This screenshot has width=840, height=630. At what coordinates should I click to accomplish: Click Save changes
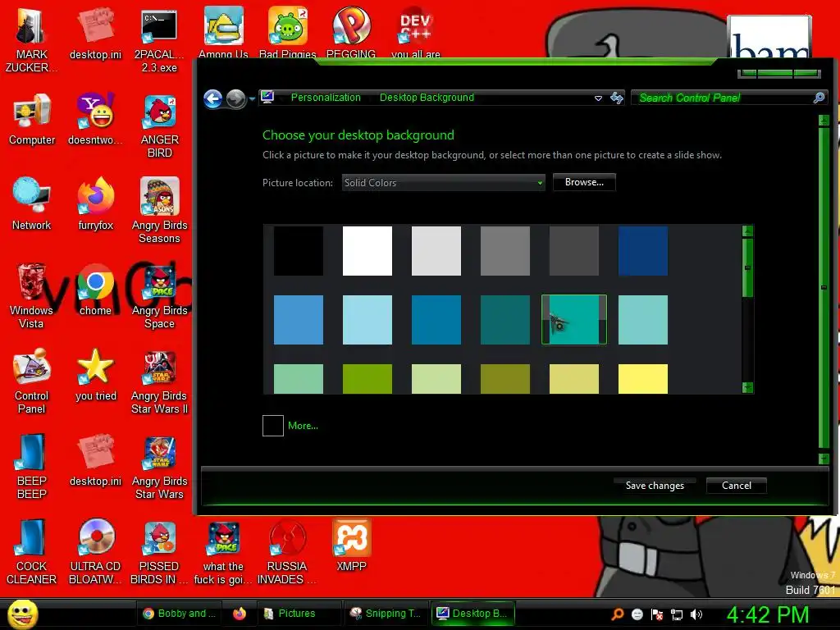click(x=655, y=486)
